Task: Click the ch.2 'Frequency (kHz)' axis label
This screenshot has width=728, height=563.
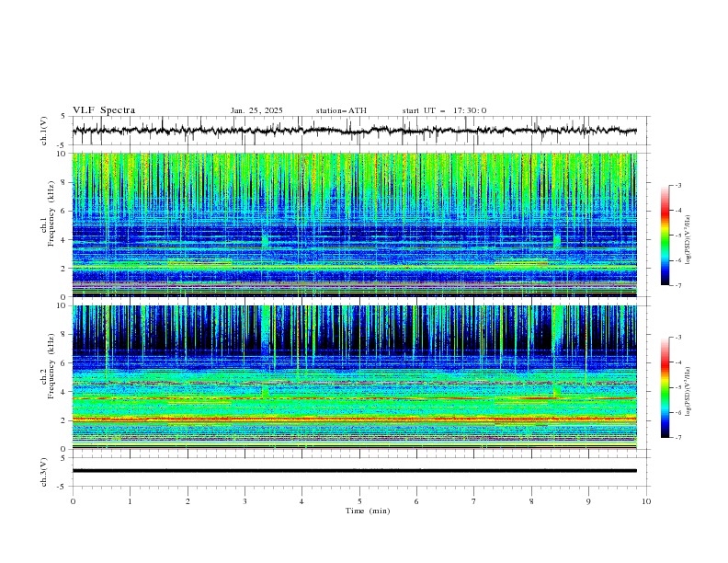Action: click(x=51, y=366)
